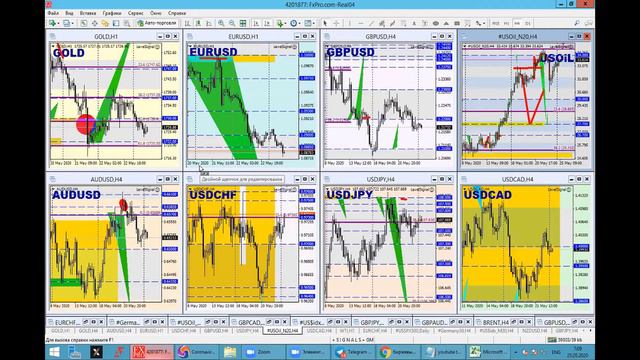Switch to the AUDUSD,H4 bottom tab
This screenshot has height=360, width=640.
point(119,331)
